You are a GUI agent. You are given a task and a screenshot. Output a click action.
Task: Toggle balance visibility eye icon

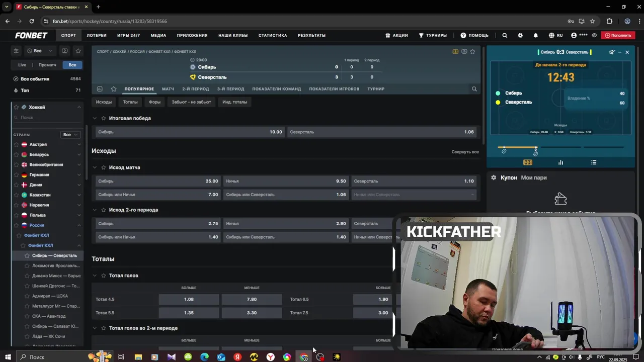(594, 36)
